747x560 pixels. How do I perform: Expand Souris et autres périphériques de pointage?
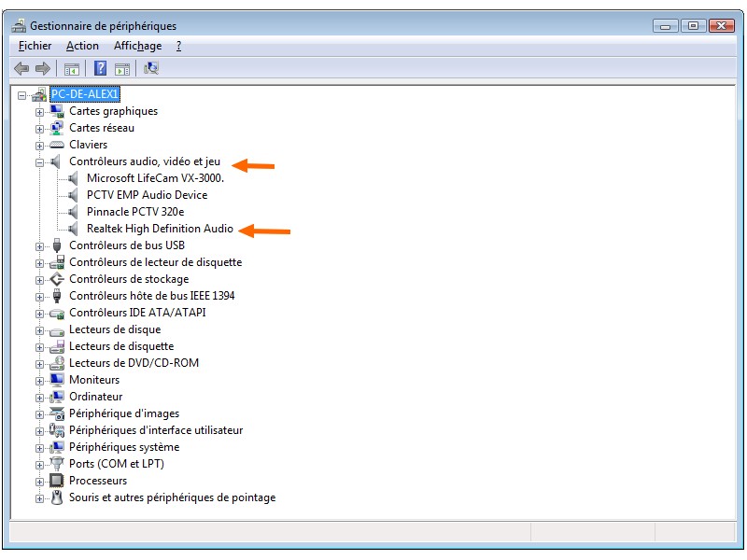click(x=40, y=498)
